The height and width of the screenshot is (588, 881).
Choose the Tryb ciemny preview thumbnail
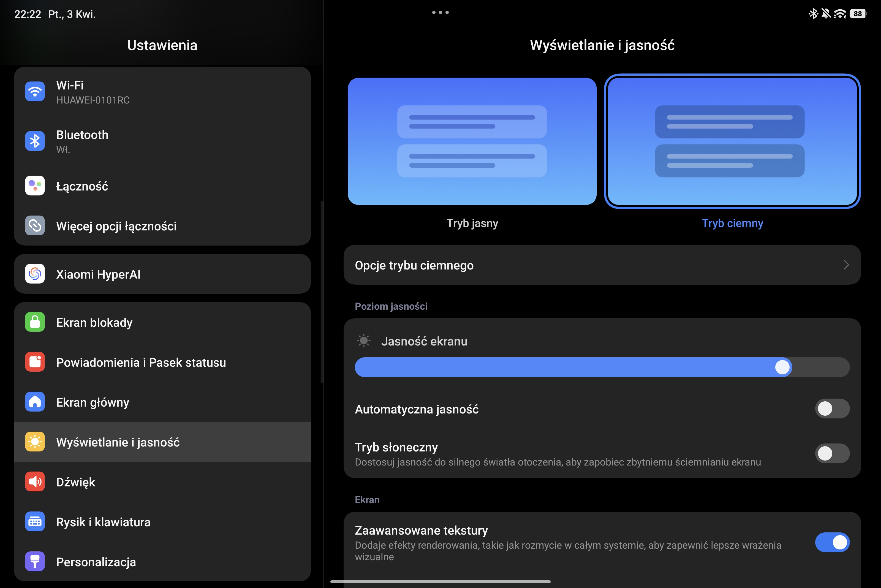(732, 141)
